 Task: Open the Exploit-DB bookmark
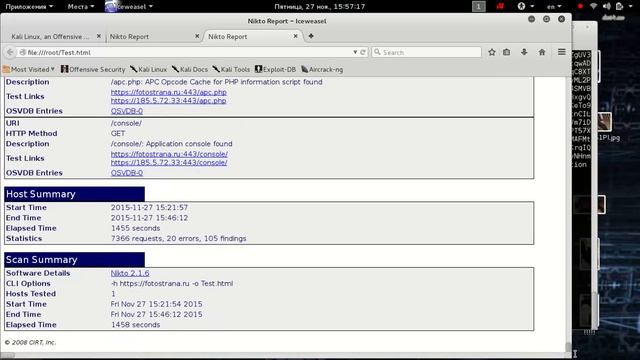tap(276, 69)
